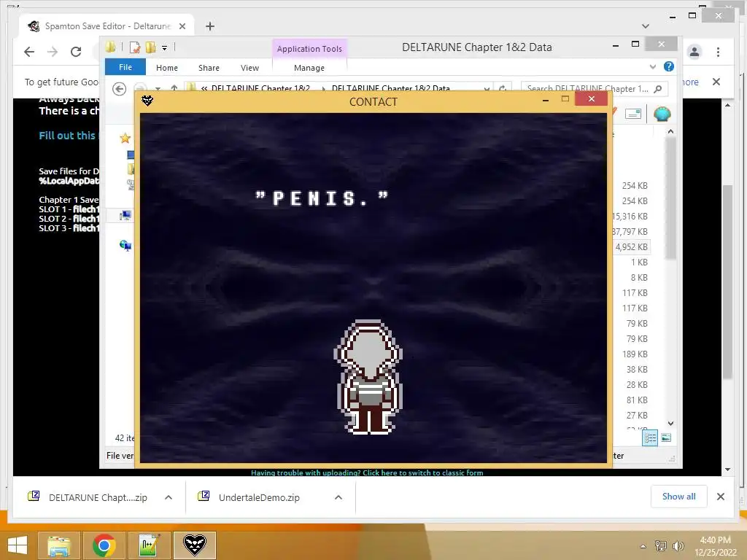
Task: Switch to the View ribbon tab
Action: click(x=249, y=68)
